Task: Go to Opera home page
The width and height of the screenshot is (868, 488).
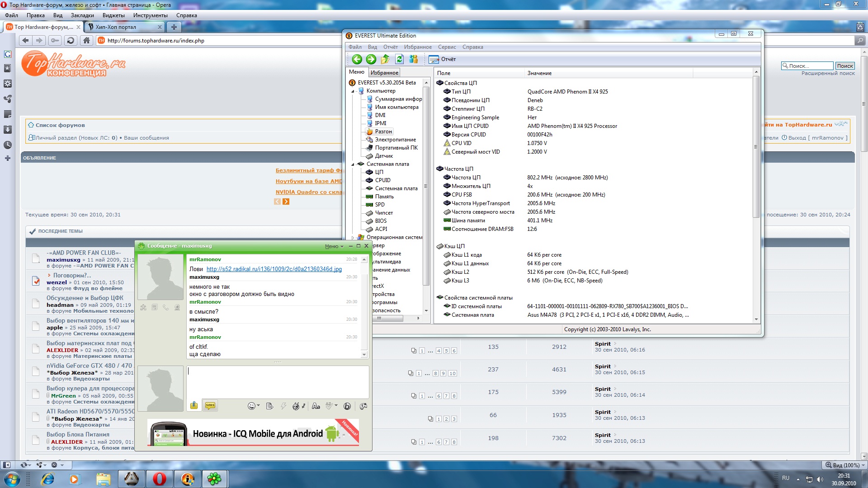Action: click(x=86, y=40)
